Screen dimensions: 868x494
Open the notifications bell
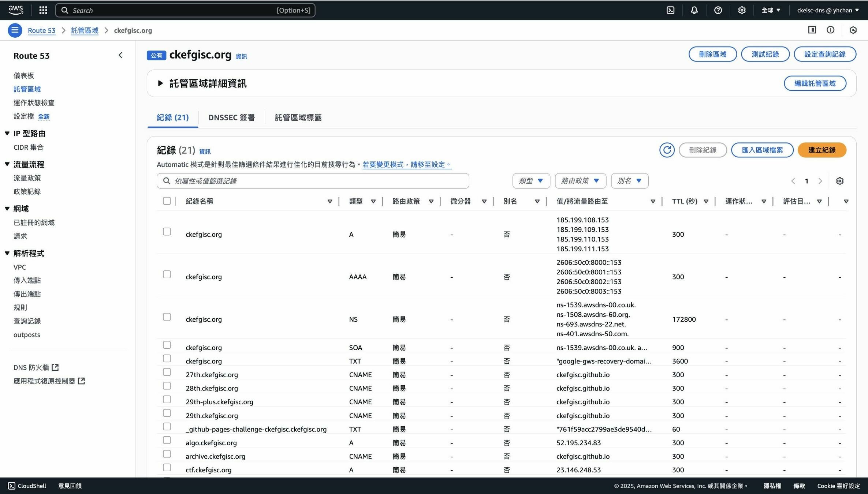coord(694,10)
